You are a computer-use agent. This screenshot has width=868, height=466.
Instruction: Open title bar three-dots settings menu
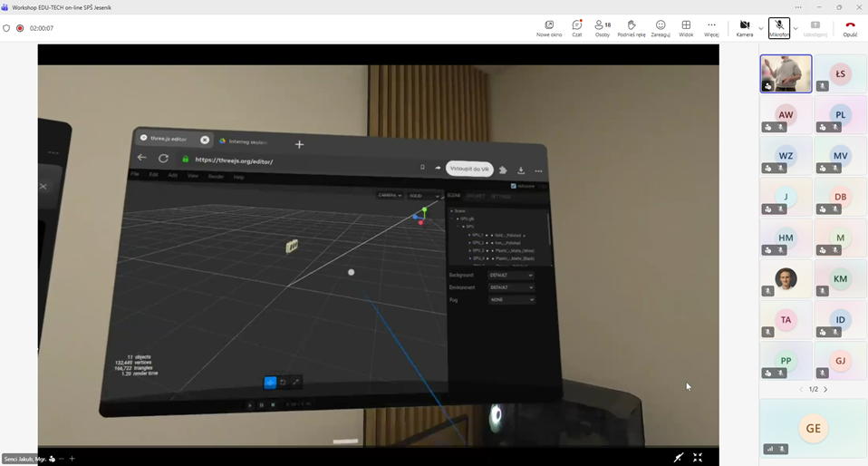[x=797, y=7]
